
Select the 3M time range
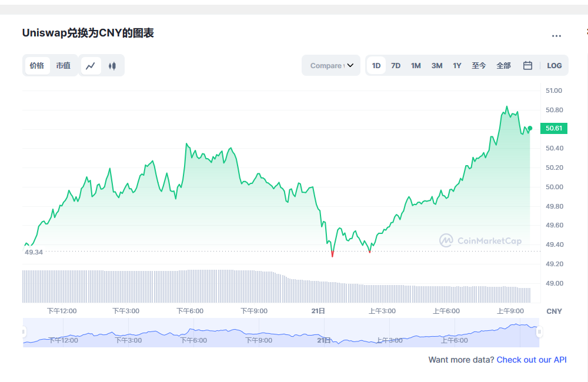point(437,66)
